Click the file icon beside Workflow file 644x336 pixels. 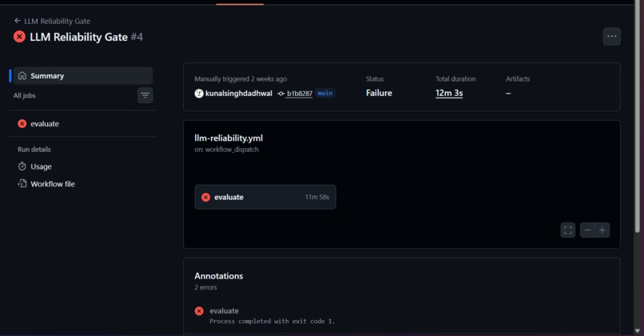coord(22,184)
